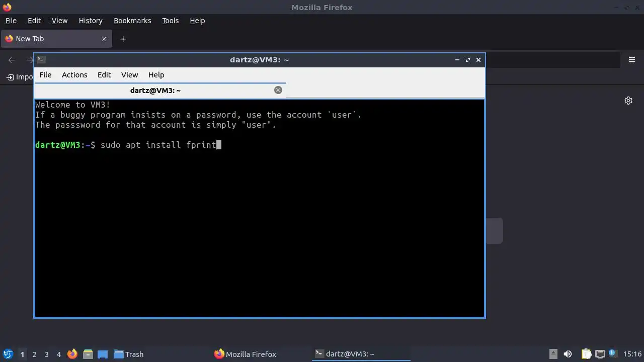The height and width of the screenshot is (362, 644).
Task: Select the dartz@VM3: ~ terminal tab
Action: (x=160, y=90)
